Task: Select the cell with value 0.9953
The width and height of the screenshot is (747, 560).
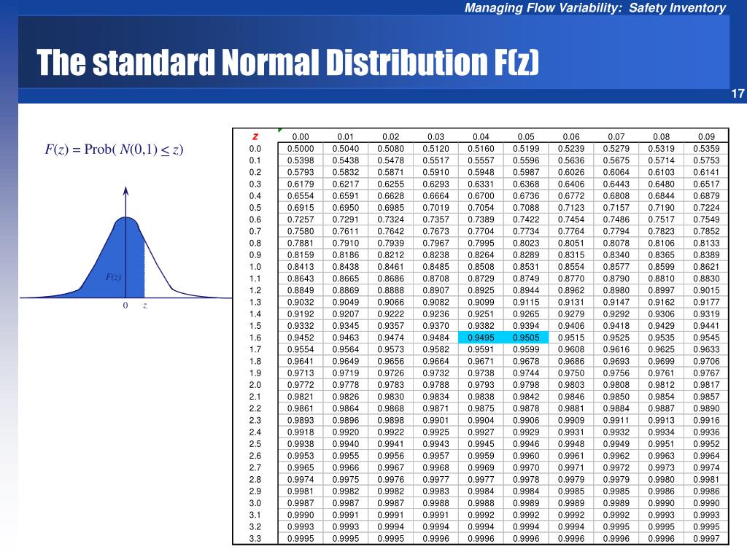Action: (x=301, y=456)
